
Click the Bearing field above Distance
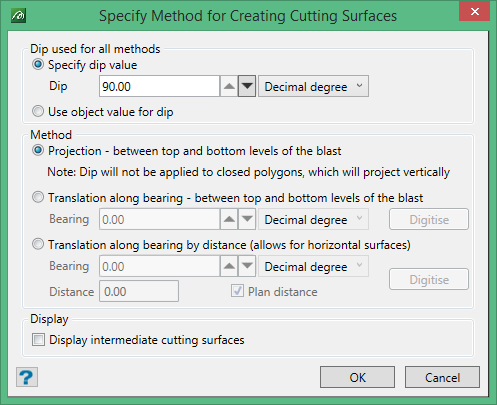pyautogui.click(x=159, y=266)
